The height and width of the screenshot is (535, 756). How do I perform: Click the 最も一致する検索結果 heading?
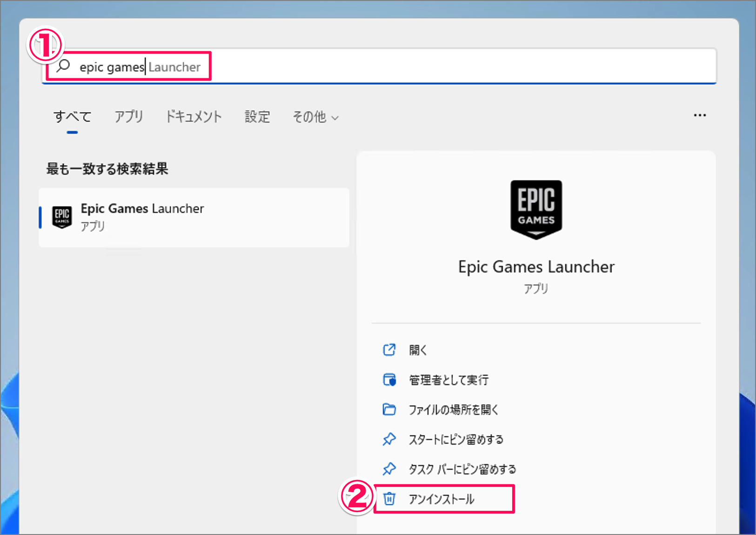click(107, 169)
